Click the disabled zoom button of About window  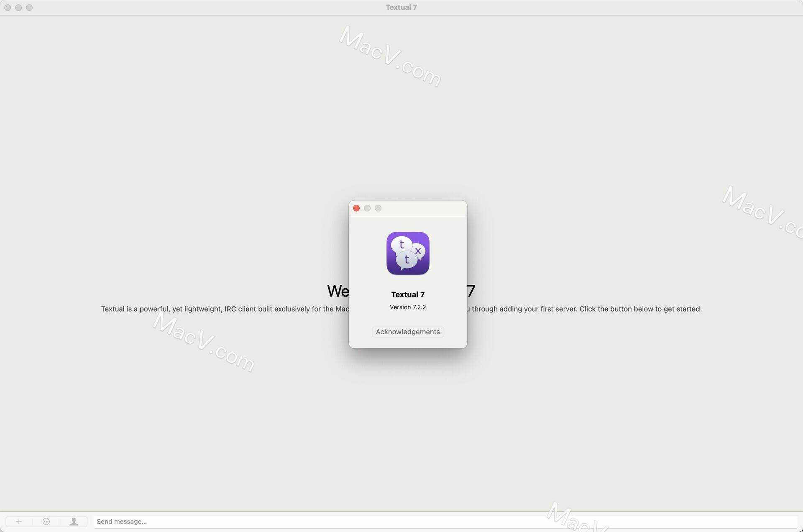pyautogui.click(x=378, y=208)
